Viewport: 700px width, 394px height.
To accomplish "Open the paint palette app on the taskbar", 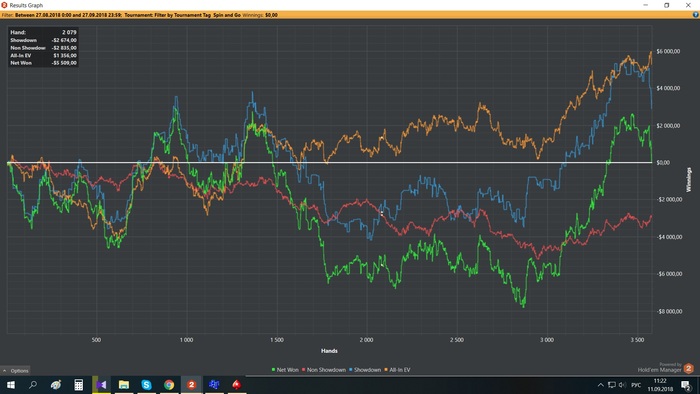I will pos(56,385).
